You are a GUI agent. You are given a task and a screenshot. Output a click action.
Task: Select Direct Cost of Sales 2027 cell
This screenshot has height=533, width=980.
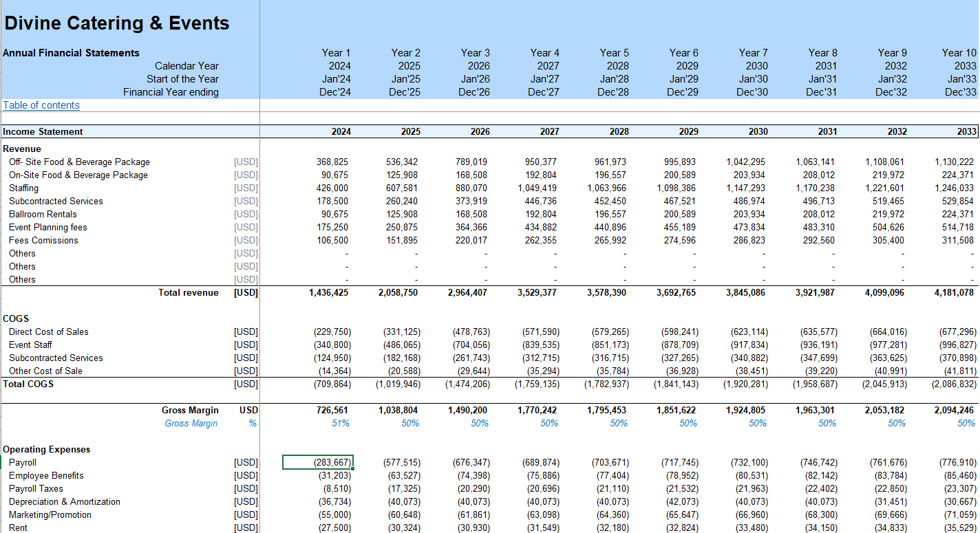[540, 332]
